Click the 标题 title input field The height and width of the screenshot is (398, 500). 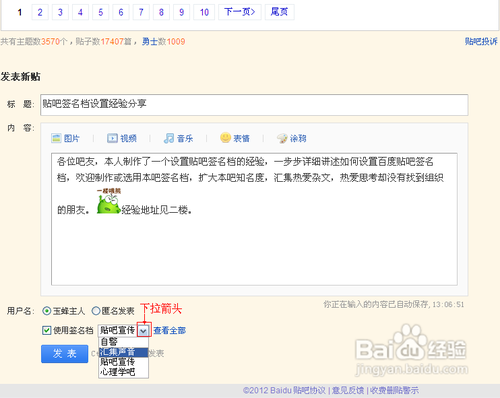pyautogui.click(x=254, y=105)
